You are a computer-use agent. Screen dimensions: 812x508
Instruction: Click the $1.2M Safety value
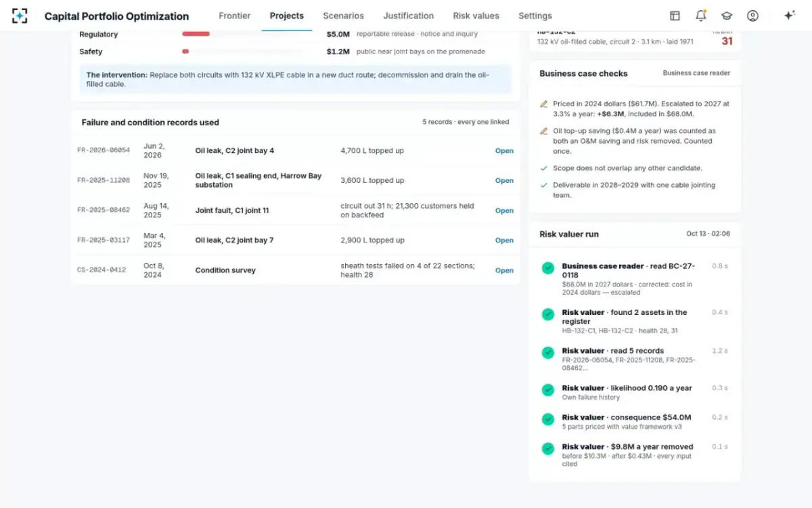click(x=338, y=51)
